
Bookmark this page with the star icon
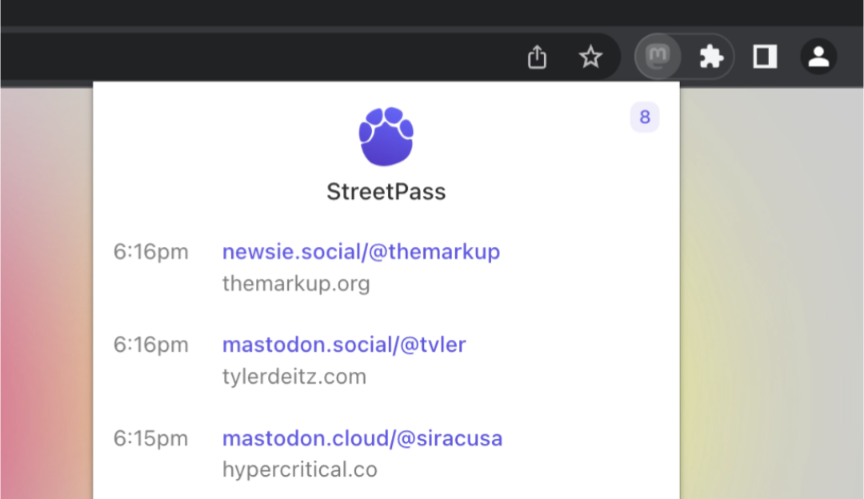(591, 57)
